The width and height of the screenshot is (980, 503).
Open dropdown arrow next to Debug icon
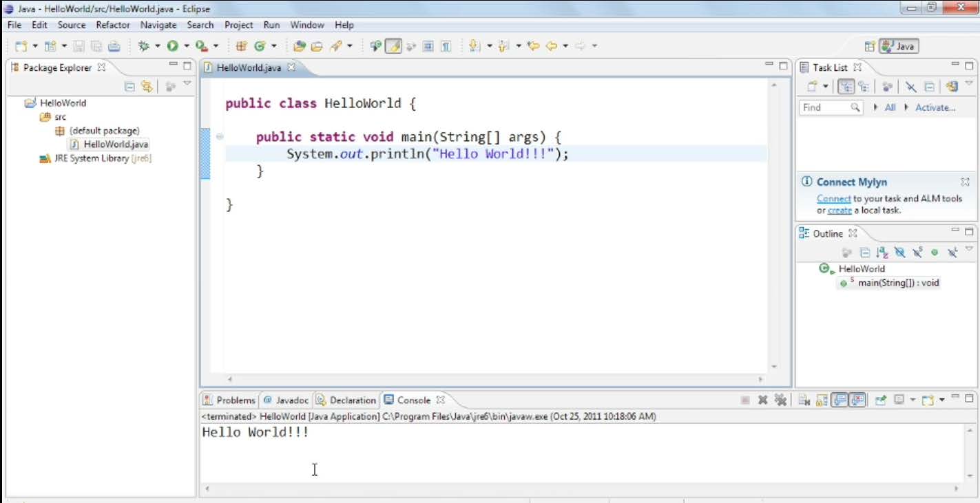[157, 46]
